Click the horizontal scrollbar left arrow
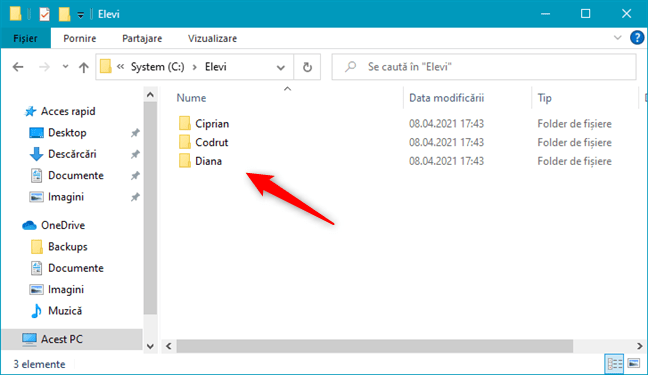The height and width of the screenshot is (375, 648). pyautogui.click(x=169, y=346)
